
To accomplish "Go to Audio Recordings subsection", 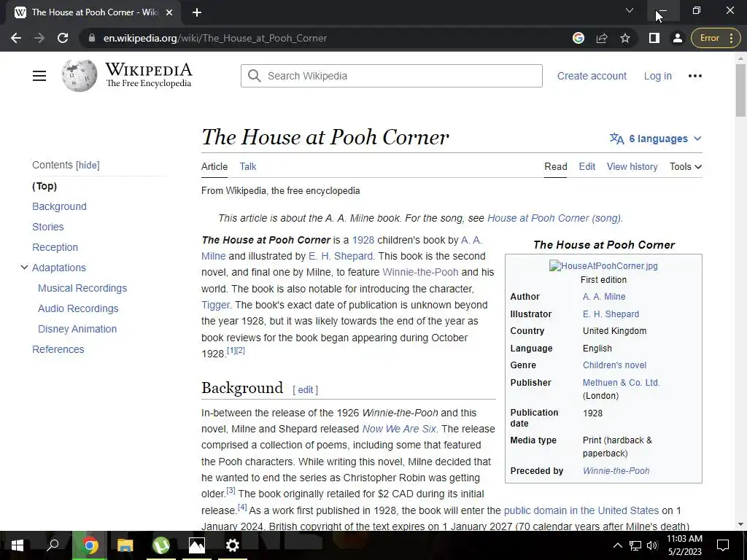I will (x=78, y=308).
